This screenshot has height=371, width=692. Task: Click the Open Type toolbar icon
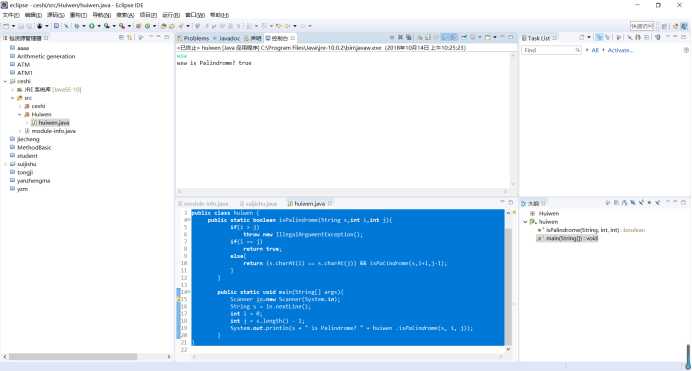point(163,26)
